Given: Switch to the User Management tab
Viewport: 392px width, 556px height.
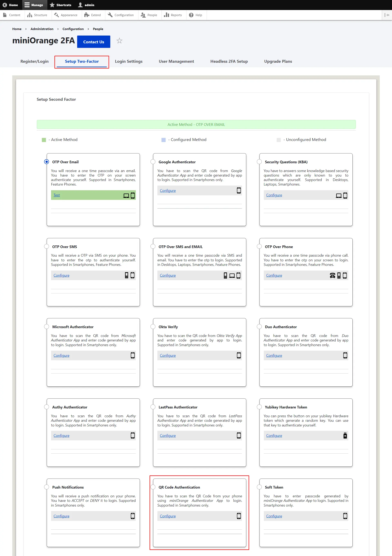Looking at the screenshot, I should [x=176, y=61].
